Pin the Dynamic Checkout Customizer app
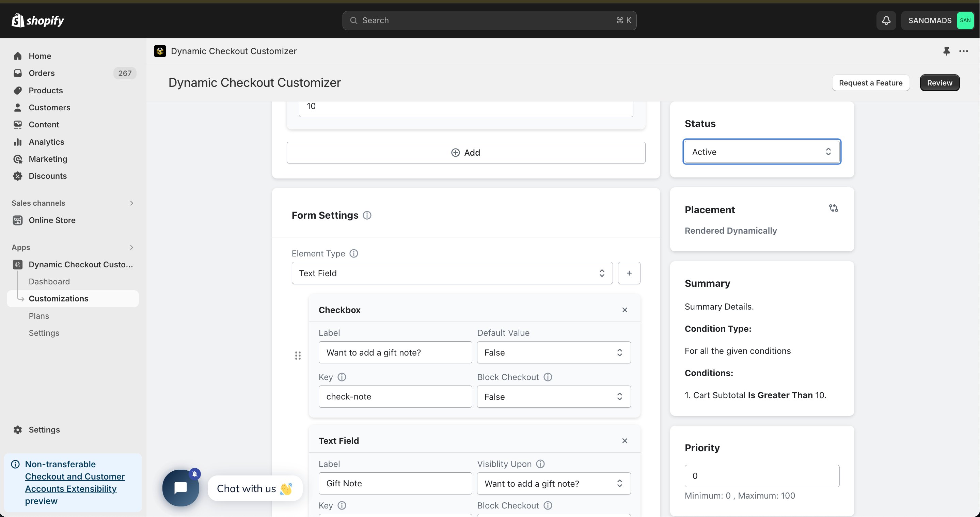 click(x=946, y=51)
